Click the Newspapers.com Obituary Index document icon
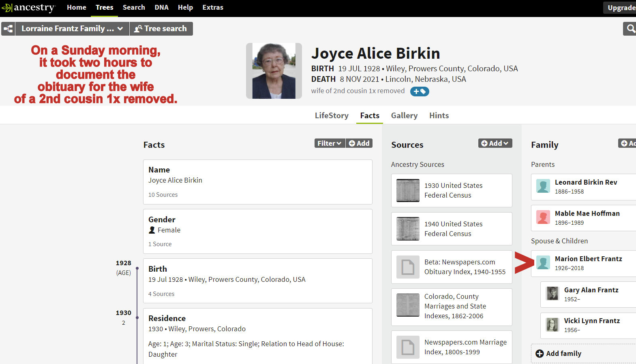636x364 pixels. click(407, 267)
